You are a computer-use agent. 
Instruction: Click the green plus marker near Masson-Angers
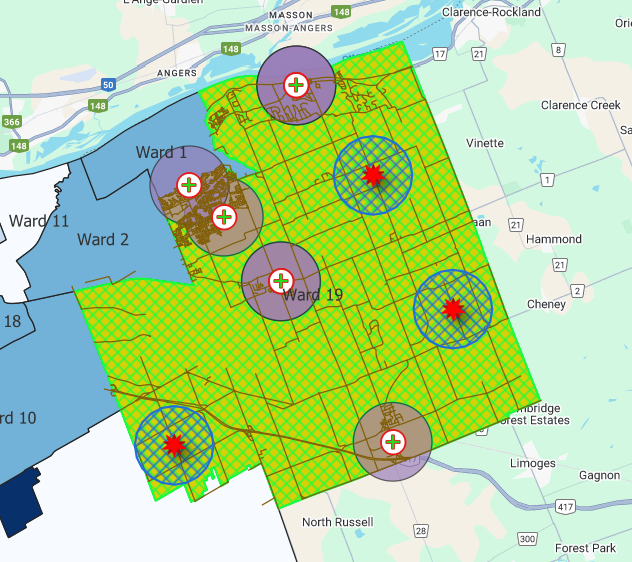(296, 85)
